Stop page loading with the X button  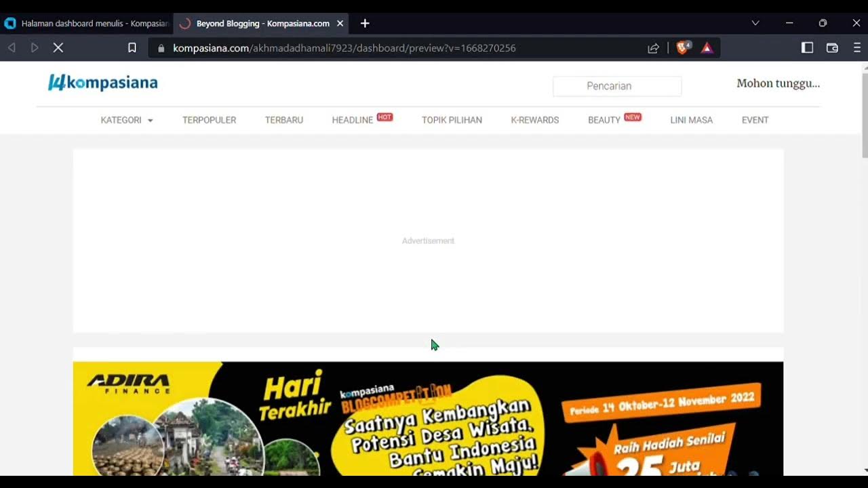point(58,48)
